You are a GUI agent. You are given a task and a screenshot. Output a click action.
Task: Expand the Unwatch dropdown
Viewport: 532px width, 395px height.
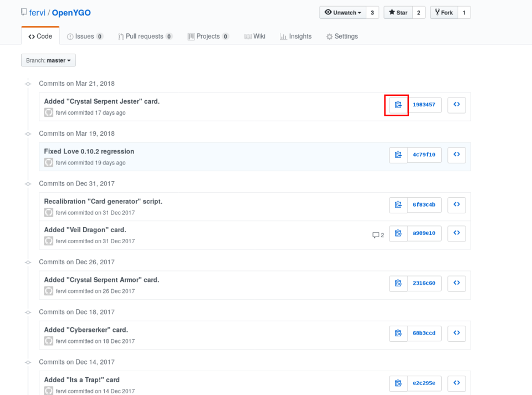coord(342,13)
